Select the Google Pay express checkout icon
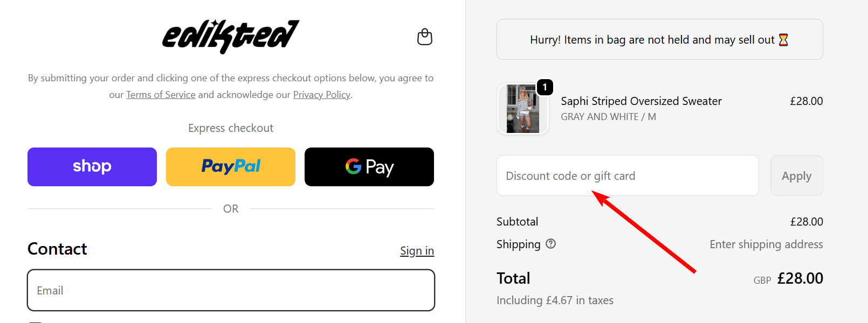868x323 pixels. [369, 167]
